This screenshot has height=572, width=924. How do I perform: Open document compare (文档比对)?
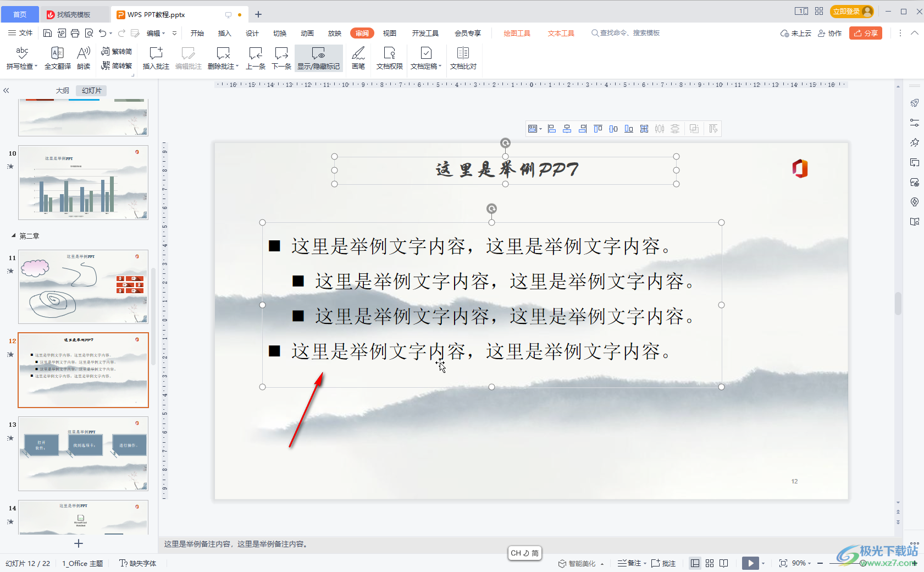click(x=463, y=58)
